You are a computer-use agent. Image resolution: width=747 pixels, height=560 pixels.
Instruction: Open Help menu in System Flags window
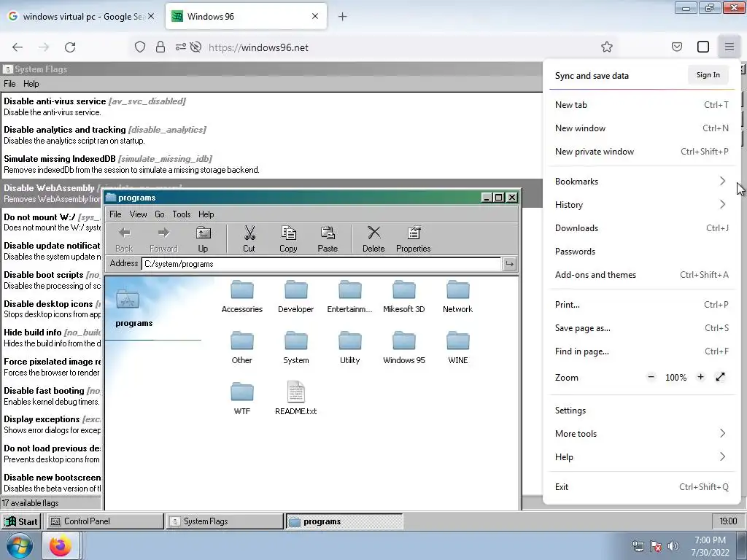[x=31, y=84]
